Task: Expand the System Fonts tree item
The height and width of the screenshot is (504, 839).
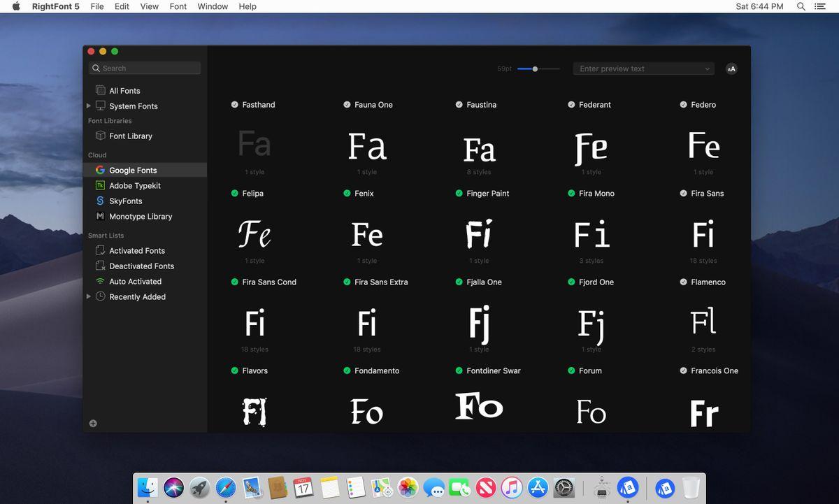Action: (x=89, y=106)
